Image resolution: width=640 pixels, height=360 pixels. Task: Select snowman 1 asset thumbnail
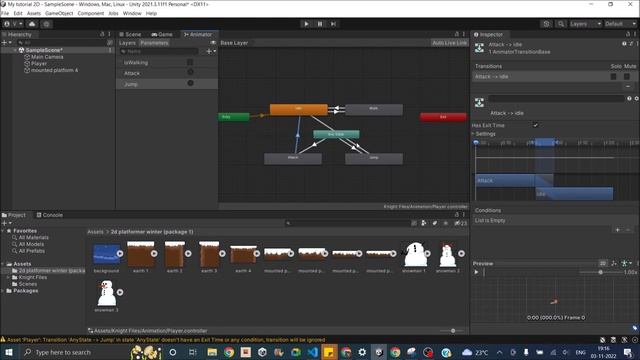point(415,255)
